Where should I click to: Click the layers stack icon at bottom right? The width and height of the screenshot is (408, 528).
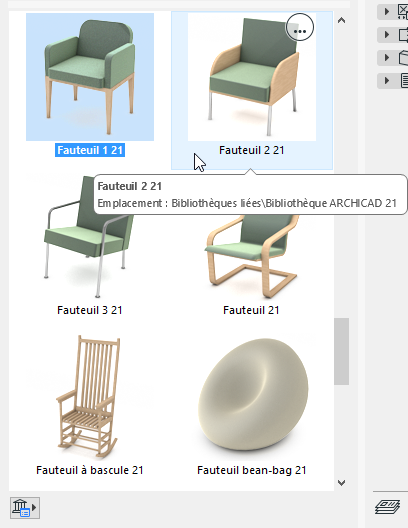pyautogui.click(x=387, y=507)
